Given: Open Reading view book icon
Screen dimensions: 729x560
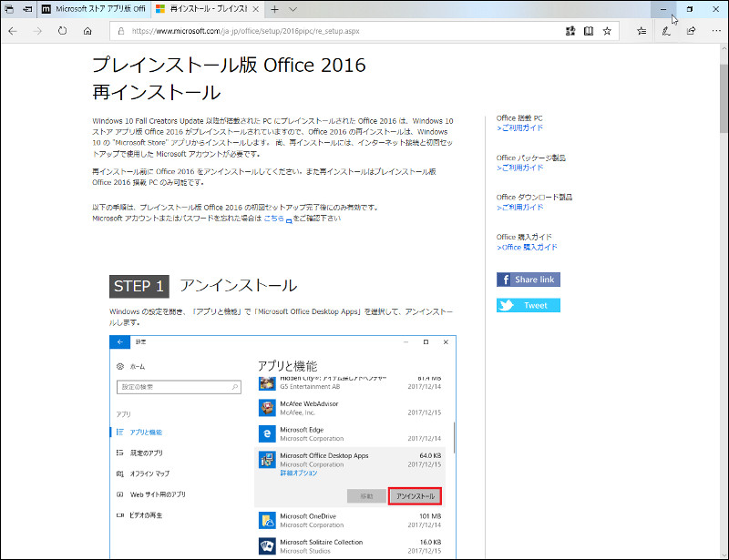Looking at the screenshot, I should (x=589, y=31).
